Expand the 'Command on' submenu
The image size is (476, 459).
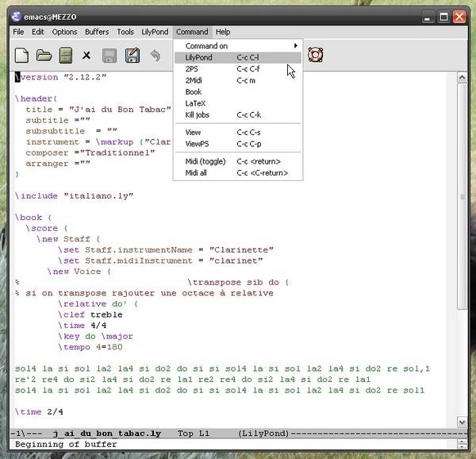click(238, 46)
